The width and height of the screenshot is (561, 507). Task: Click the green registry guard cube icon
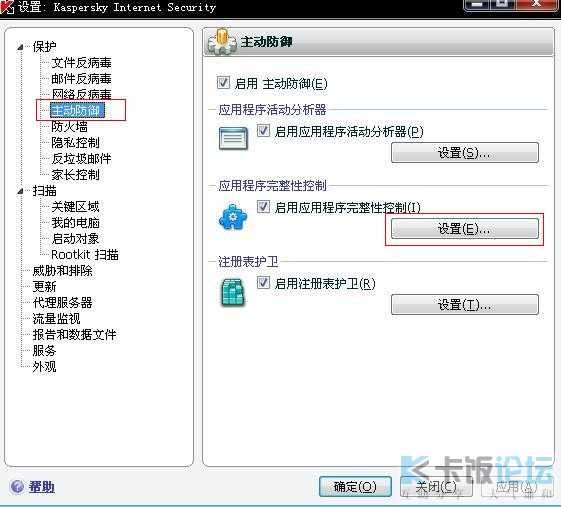pos(233,293)
